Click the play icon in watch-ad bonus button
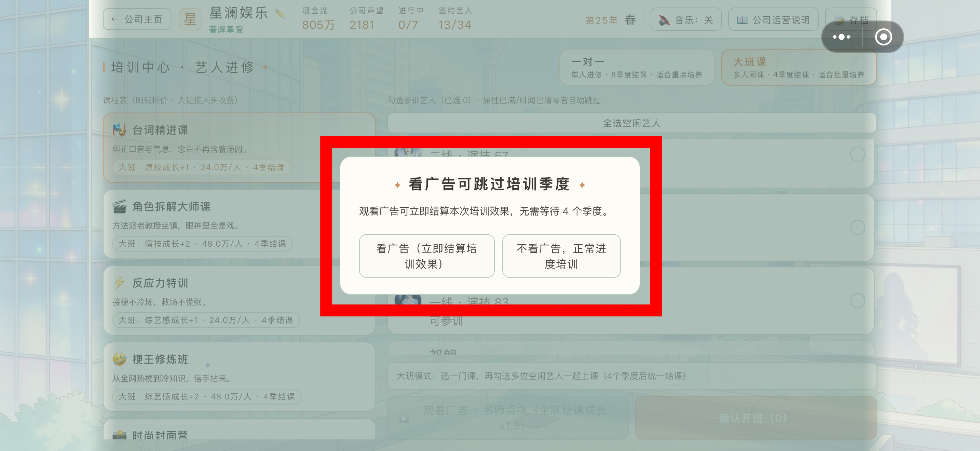The image size is (980, 451). pyautogui.click(x=404, y=419)
